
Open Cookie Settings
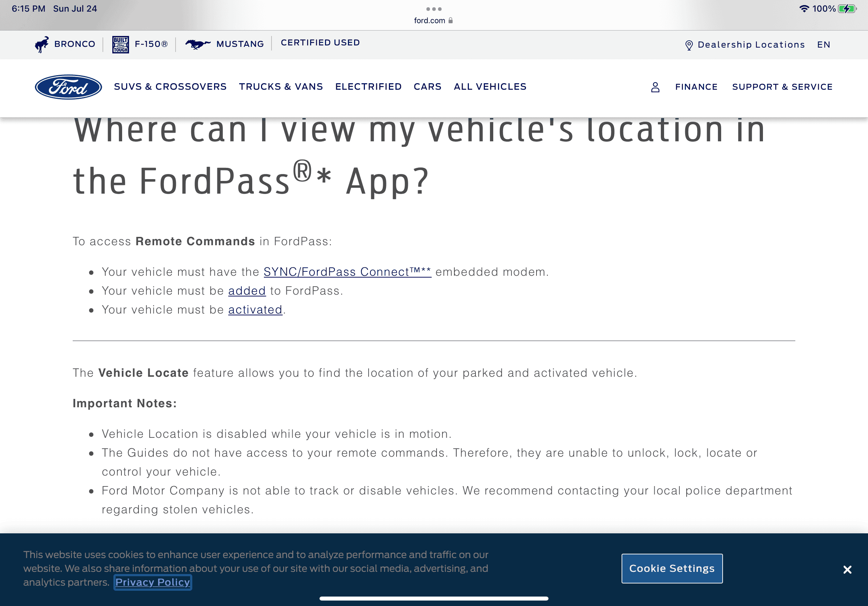[x=671, y=568]
